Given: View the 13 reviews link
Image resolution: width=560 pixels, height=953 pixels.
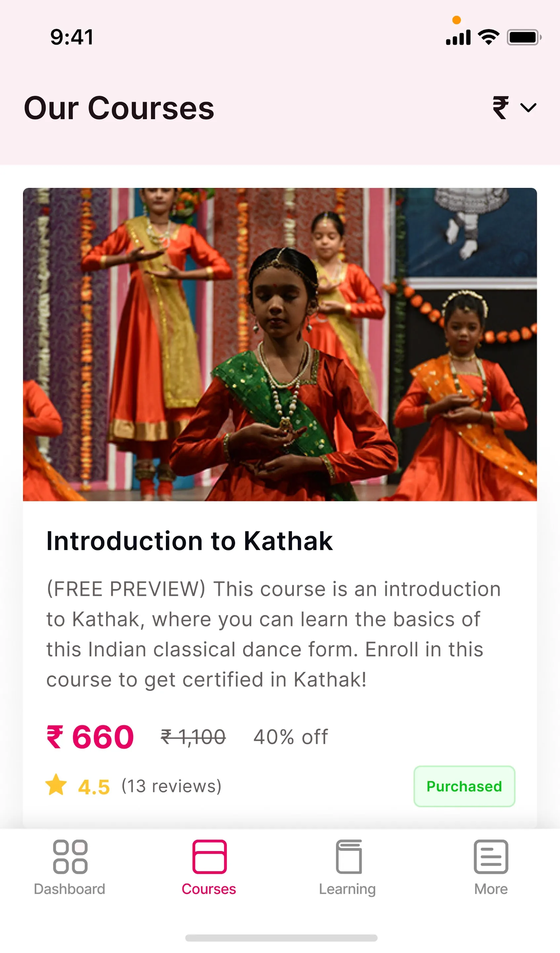Looking at the screenshot, I should tap(171, 786).
